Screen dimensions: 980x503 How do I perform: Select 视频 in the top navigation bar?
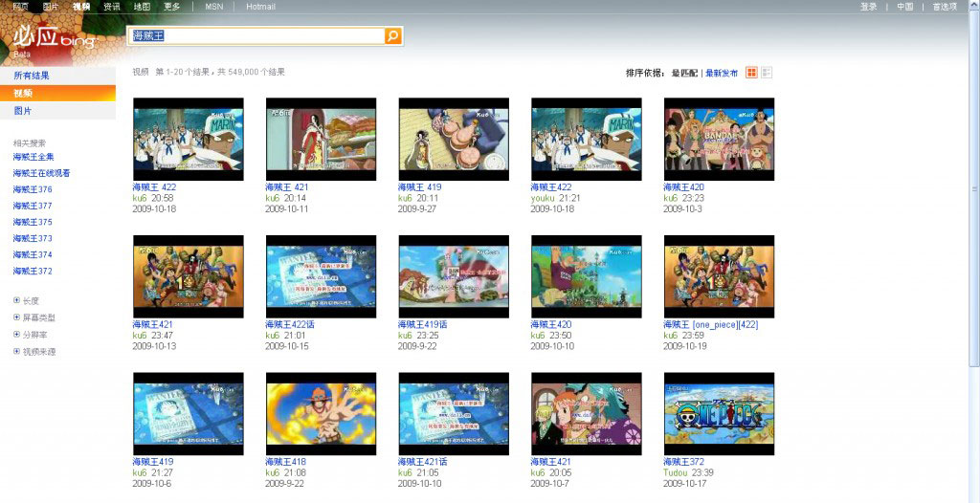coord(80,7)
